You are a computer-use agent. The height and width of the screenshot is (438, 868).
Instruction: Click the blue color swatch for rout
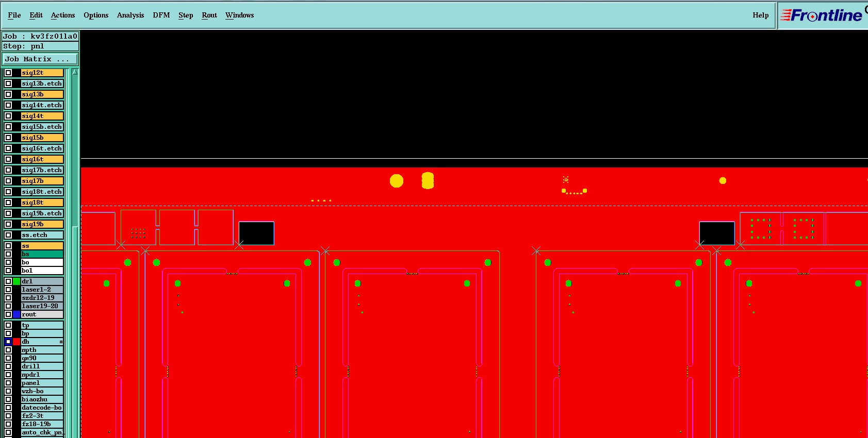17,314
